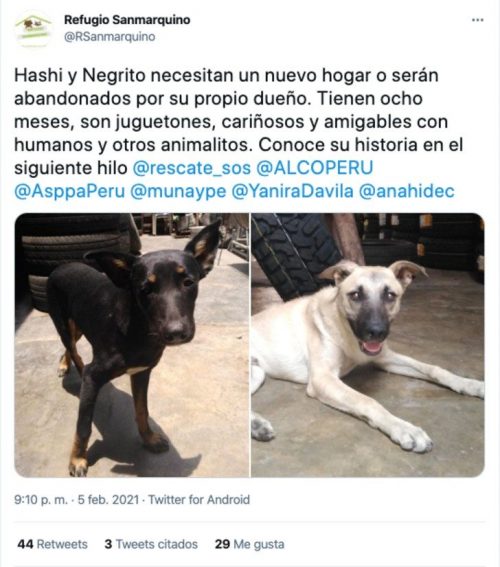Open the @RSanmarquino handle link

pos(110,37)
